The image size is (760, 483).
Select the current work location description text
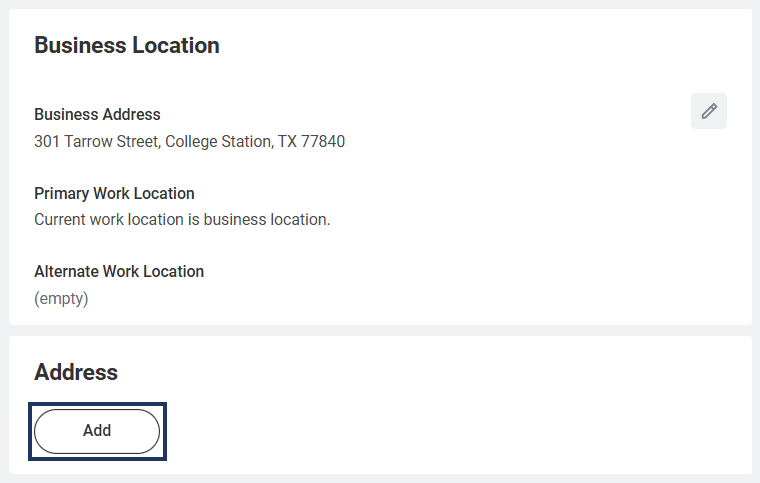(x=182, y=219)
